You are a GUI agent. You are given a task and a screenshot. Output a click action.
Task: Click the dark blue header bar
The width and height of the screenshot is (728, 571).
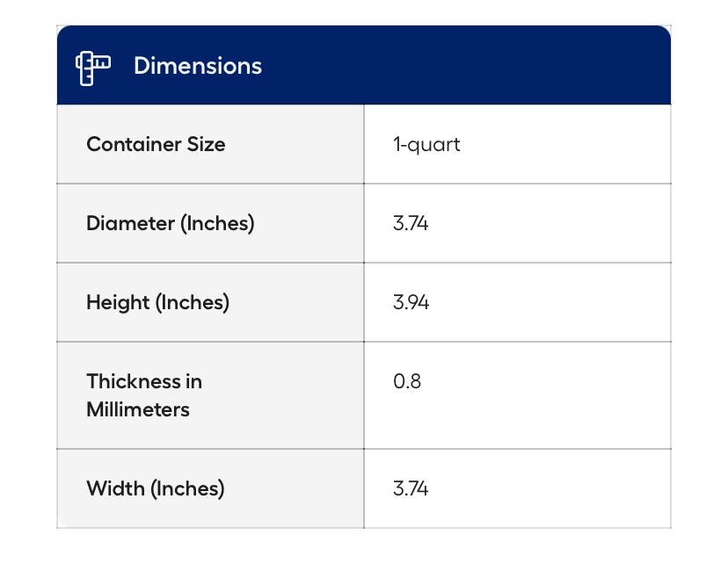364,65
